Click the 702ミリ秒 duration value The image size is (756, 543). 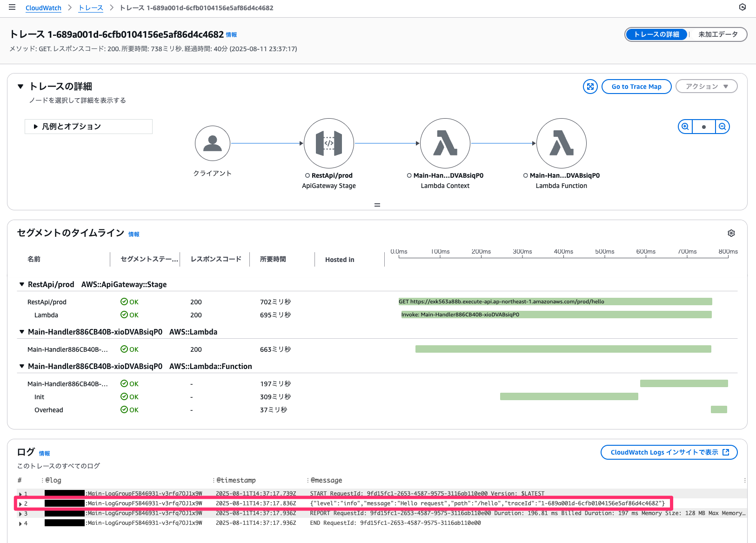pos(275,302)
